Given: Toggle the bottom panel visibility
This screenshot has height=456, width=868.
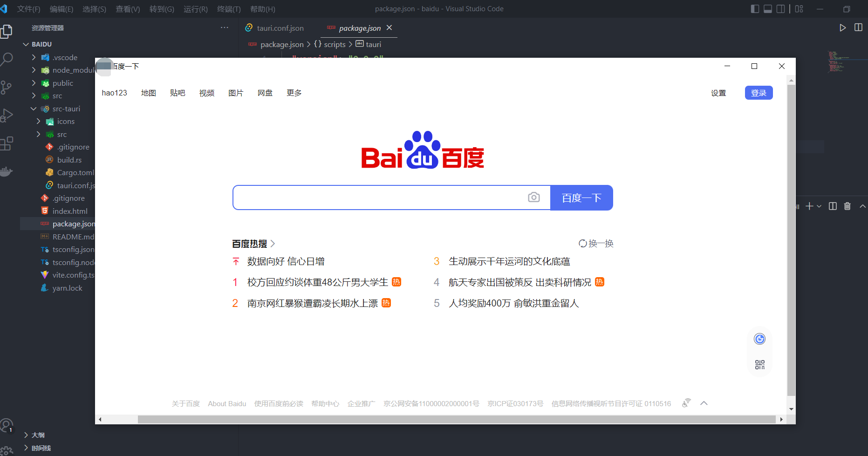Looking at the screenshot, I should click(x=767, y=8).
